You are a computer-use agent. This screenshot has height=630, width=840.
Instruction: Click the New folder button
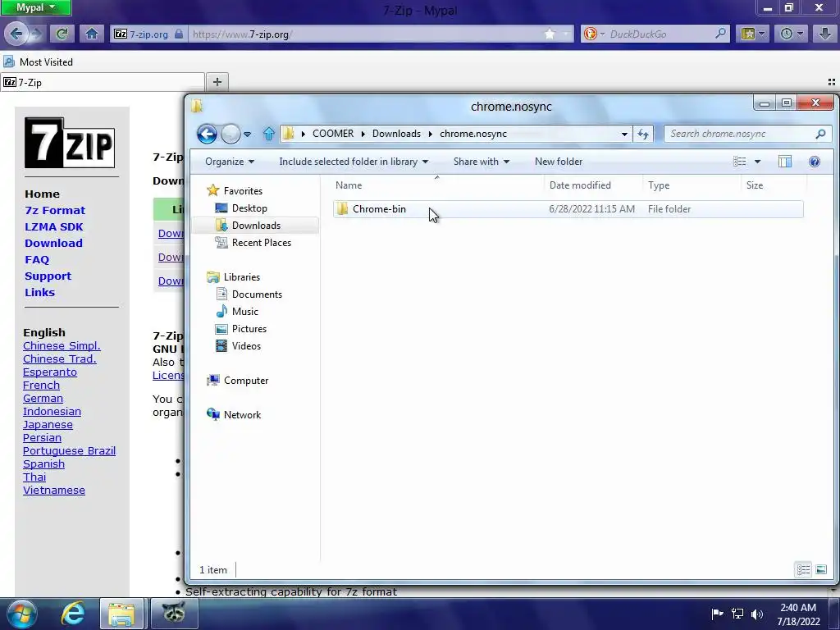(558, 162)
